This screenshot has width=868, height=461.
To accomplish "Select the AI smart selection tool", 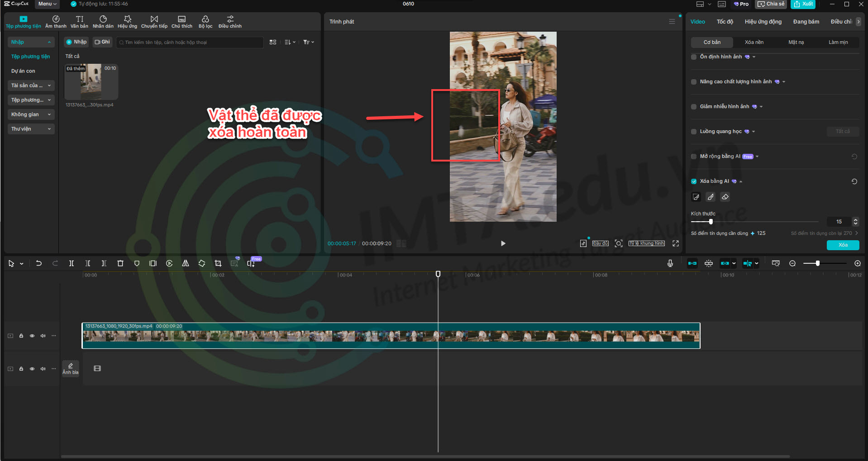I will [x=696, y=197].
